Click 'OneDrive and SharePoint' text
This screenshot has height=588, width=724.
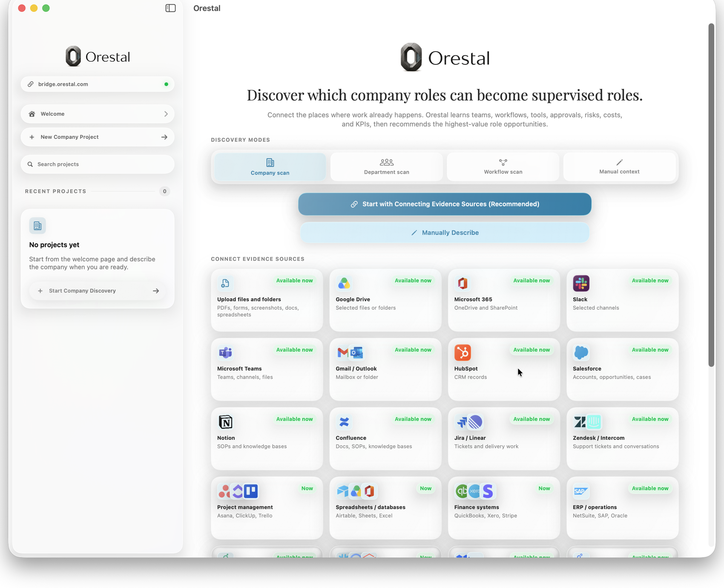(x=486, y=308)
